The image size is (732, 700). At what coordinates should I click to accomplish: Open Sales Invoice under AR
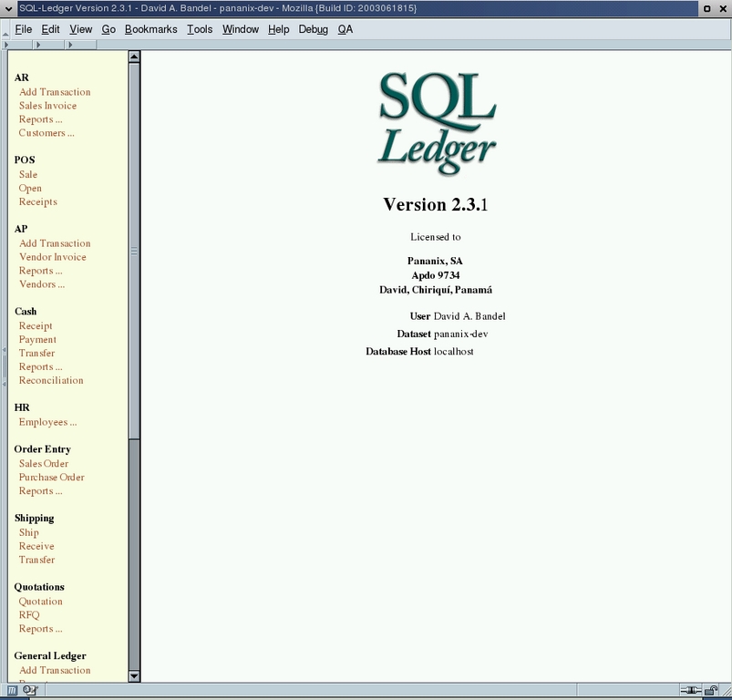47,106
